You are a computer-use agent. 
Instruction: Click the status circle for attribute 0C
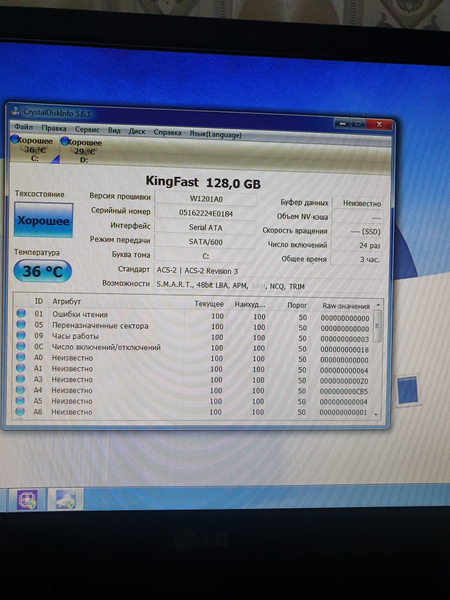click(x=21, y=346)
